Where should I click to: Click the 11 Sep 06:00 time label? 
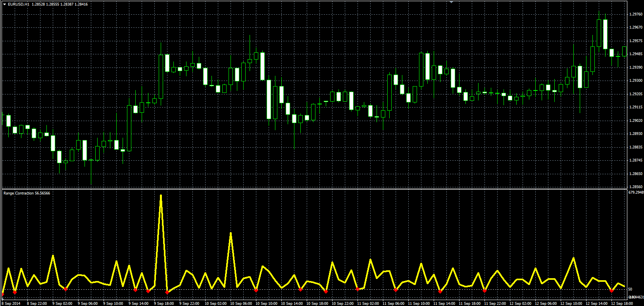tap(393, 304)
